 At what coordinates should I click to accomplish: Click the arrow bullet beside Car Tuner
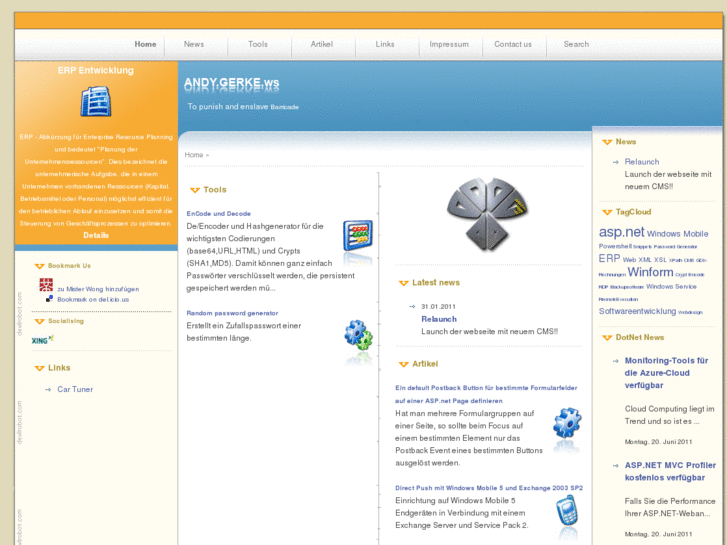point(48,390)
